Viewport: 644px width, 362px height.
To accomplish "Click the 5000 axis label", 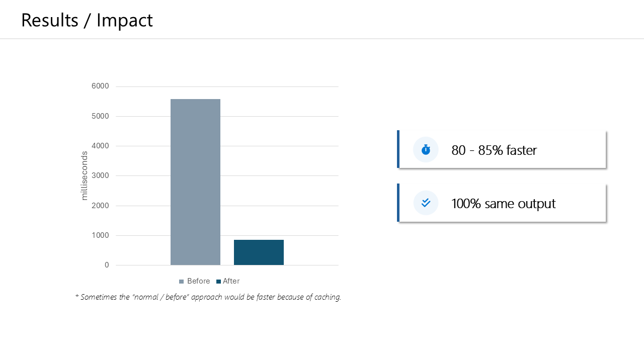I will pos(100,116).
